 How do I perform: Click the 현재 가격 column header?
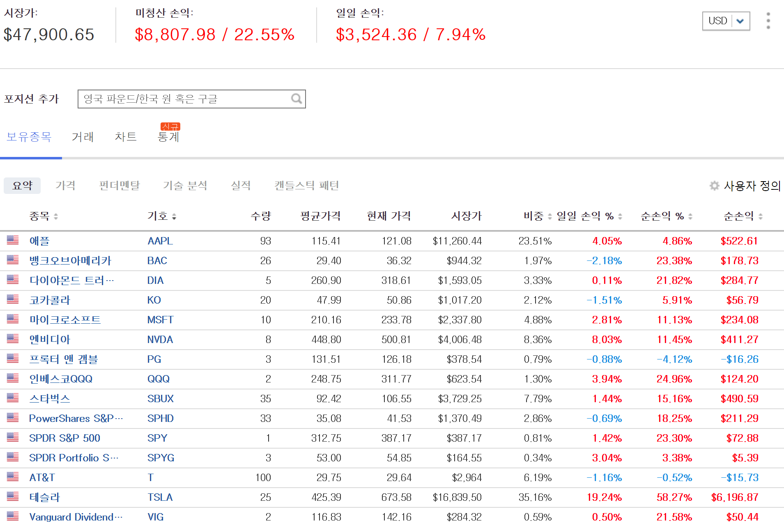pyautogui.click(x=389, y=216)
